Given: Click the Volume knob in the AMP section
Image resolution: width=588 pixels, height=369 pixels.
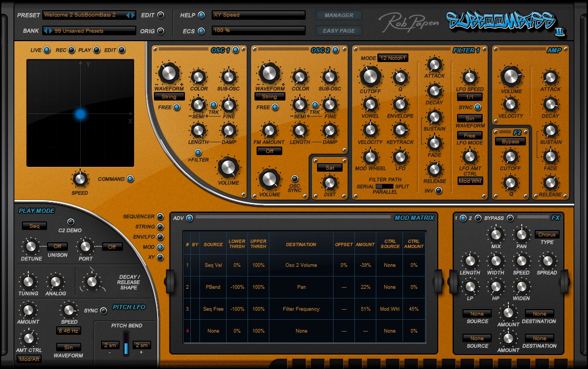Looking at the screenshot, I should click(x=510, y=78).
